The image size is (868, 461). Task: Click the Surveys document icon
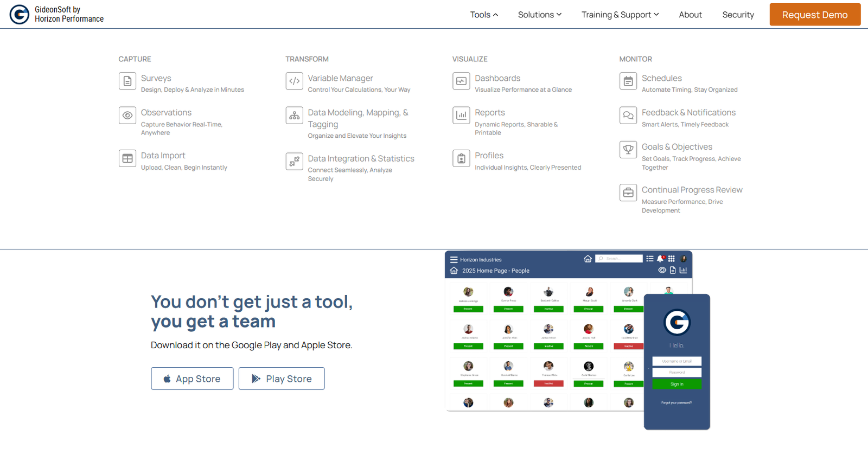click(127, 81)
